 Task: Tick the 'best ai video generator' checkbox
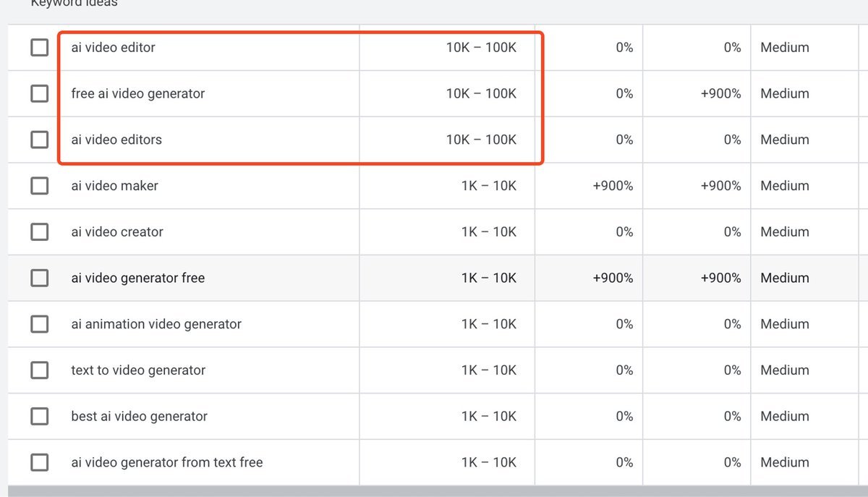coord(40,417)
